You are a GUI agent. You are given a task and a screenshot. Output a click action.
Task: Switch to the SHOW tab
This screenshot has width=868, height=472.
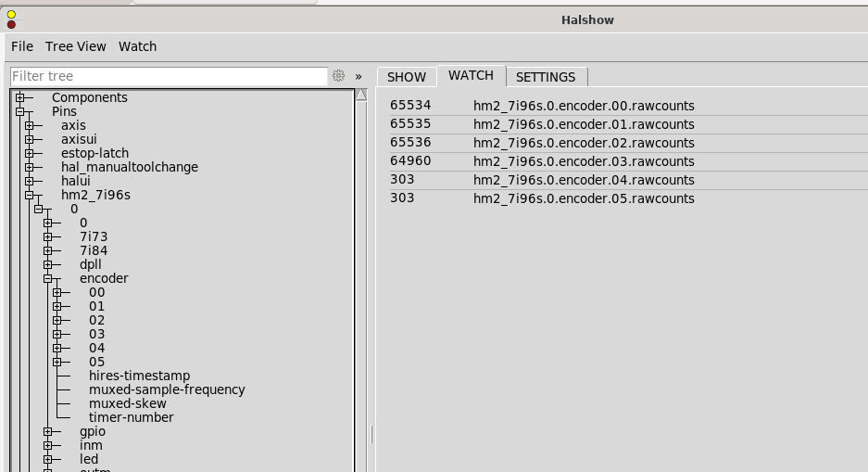click(407, 77)
